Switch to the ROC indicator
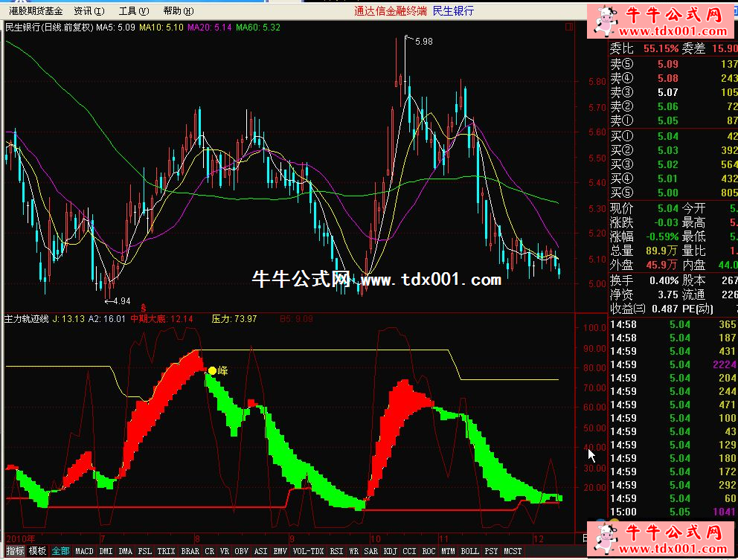This screenshot has width=738, height=560. [429, 550]
